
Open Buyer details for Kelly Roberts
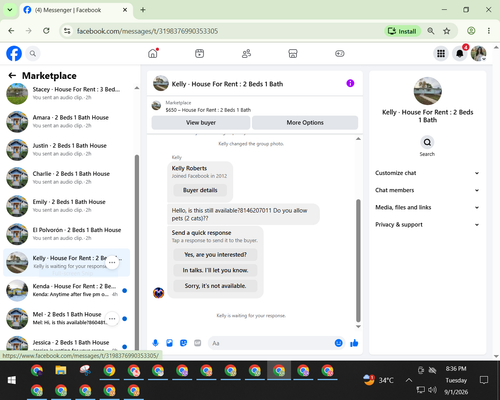pyautogui.click(x=200, y=190)
